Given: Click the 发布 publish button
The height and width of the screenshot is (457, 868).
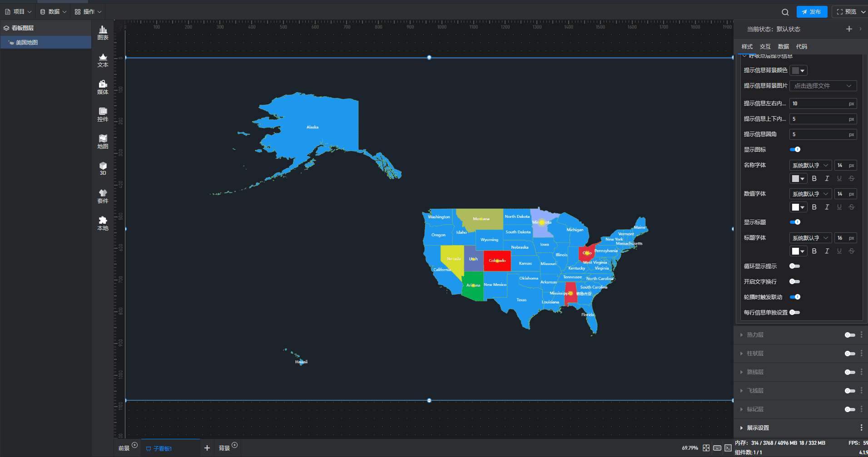Looking at the screenshot, I should click(x=811, y=12).
